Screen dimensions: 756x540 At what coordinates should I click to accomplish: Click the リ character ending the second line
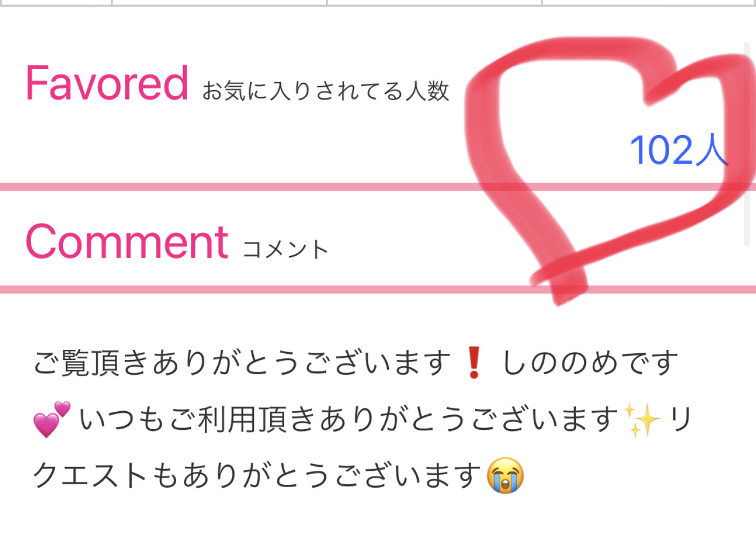680,420
